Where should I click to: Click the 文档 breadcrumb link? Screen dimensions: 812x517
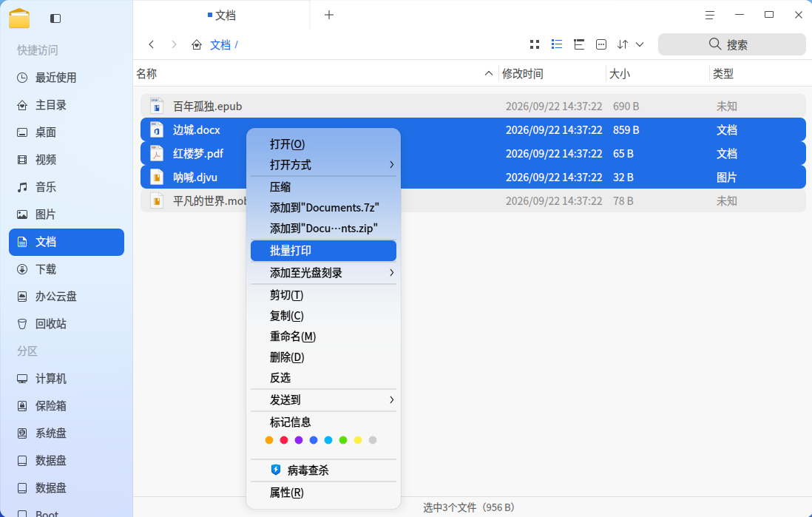[x=220, y=45]
